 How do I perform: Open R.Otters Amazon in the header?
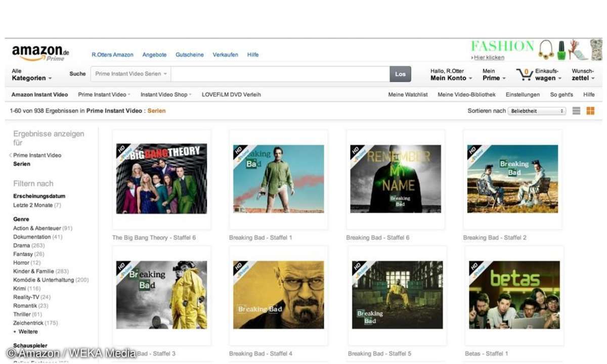(112, 55)
